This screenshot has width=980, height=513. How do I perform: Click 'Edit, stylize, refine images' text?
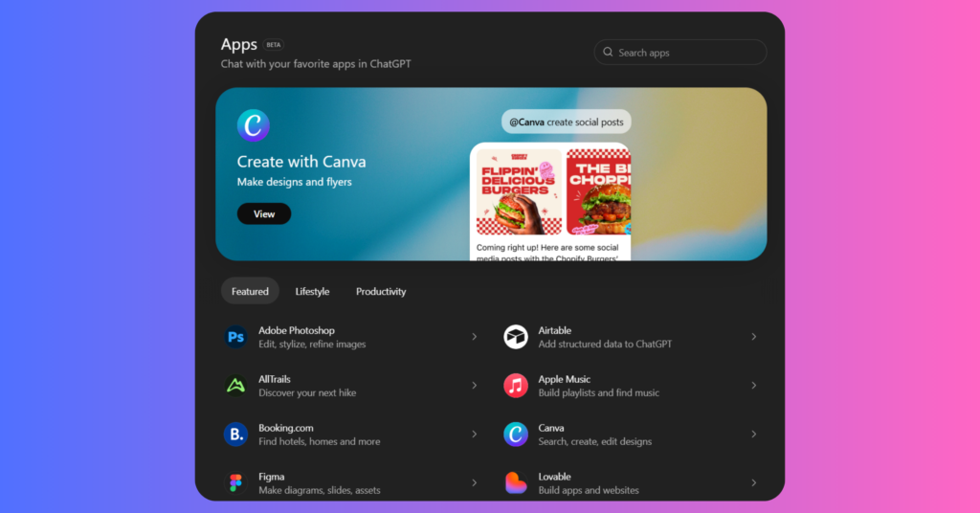pyautogui.click(x=312, y=345)
